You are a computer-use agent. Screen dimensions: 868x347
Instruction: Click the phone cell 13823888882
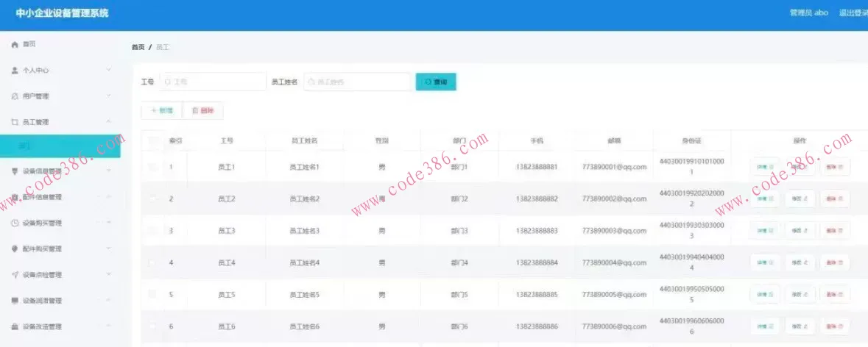537,198
